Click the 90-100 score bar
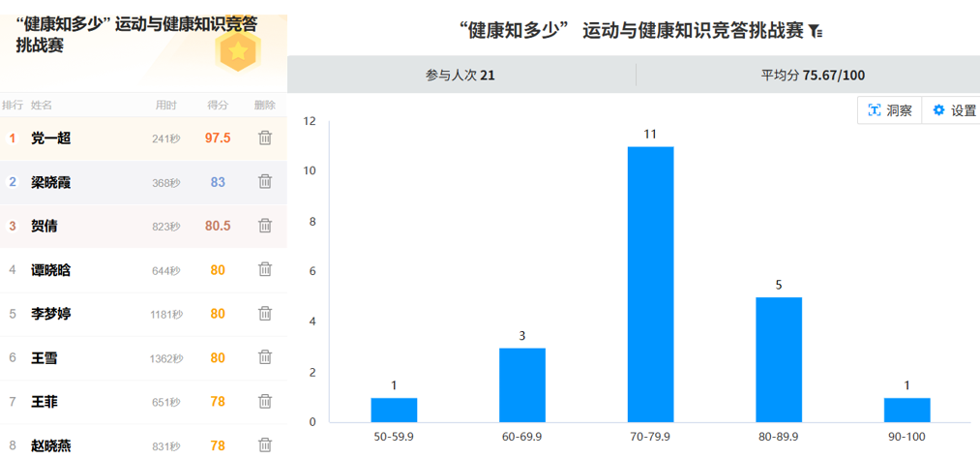Image resolution: width=980 pixels, height=459 pixels. [x=906, y=410]
